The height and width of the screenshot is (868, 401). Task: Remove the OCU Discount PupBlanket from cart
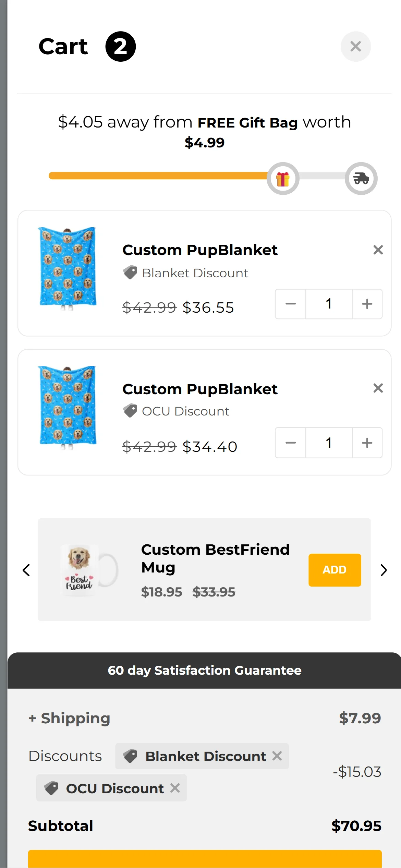(x=378, y=388)
